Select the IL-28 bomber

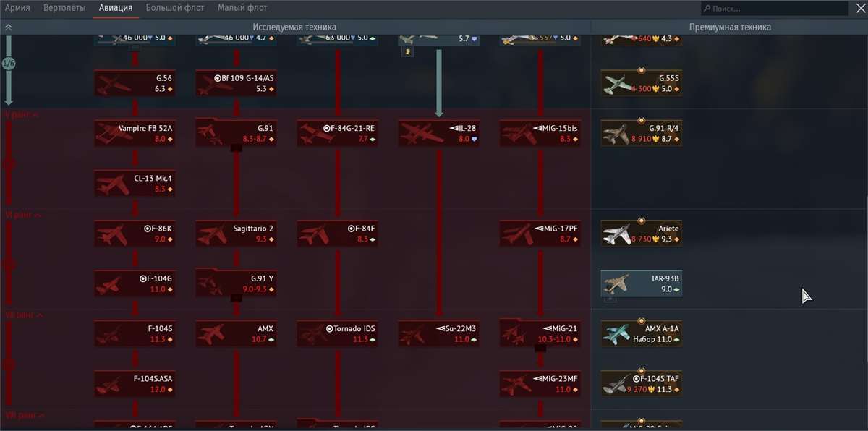pos(438,133)
